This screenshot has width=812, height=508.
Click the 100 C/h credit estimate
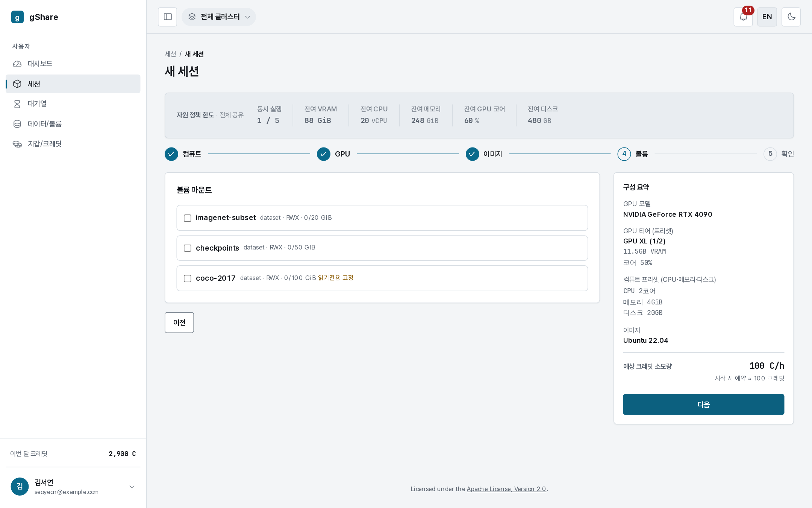[767, 366]
